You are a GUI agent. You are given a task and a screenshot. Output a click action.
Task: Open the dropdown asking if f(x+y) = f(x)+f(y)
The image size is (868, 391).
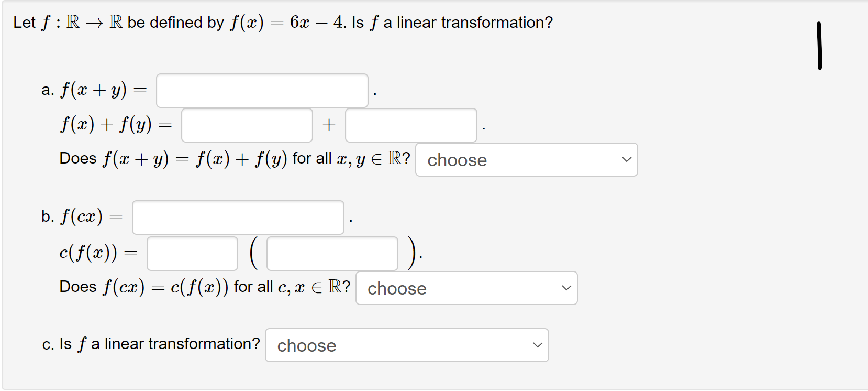coord(525,160)
